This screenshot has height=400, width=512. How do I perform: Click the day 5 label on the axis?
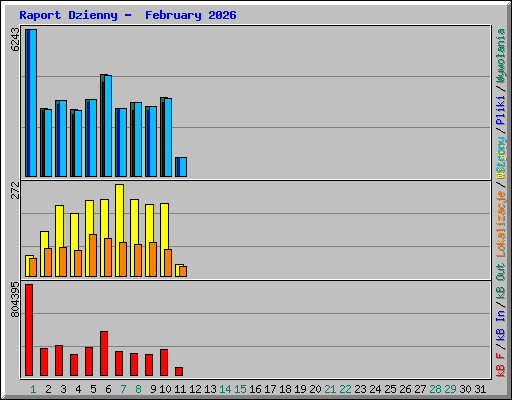click(93, 389)
